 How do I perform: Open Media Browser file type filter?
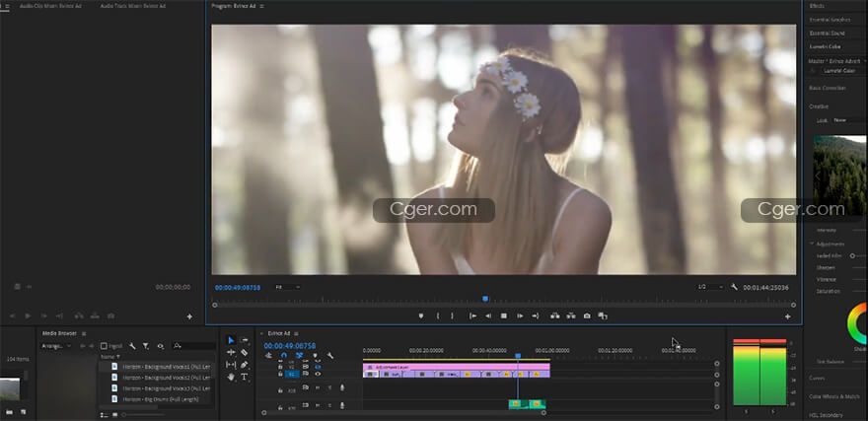click(x=146, y=346)
